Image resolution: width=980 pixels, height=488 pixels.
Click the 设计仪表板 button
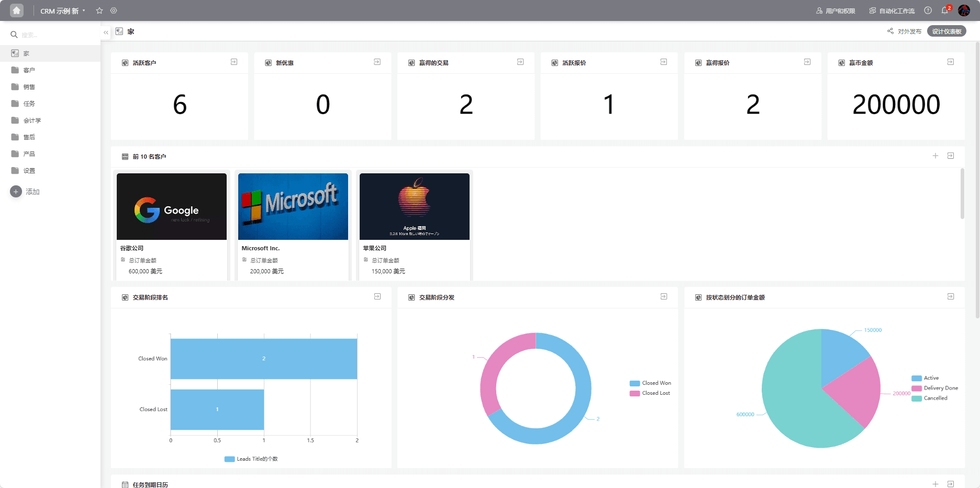pyautogui.click(x=946, y=31)
